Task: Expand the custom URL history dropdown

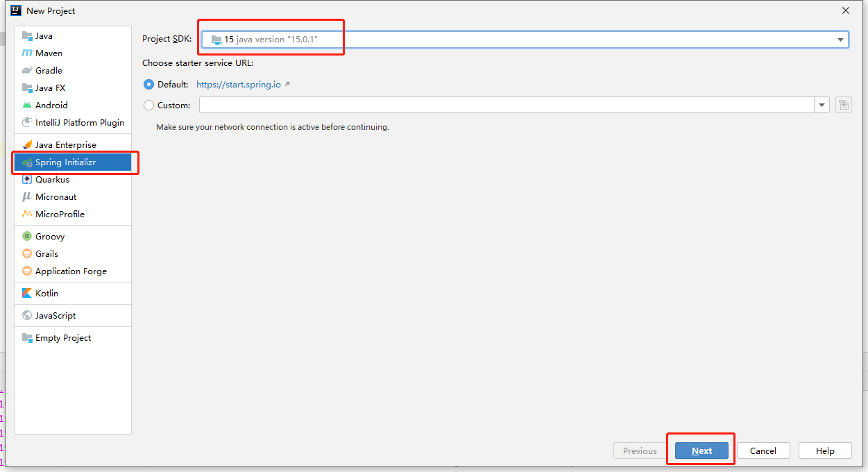Action: click(x=822, y=105)
